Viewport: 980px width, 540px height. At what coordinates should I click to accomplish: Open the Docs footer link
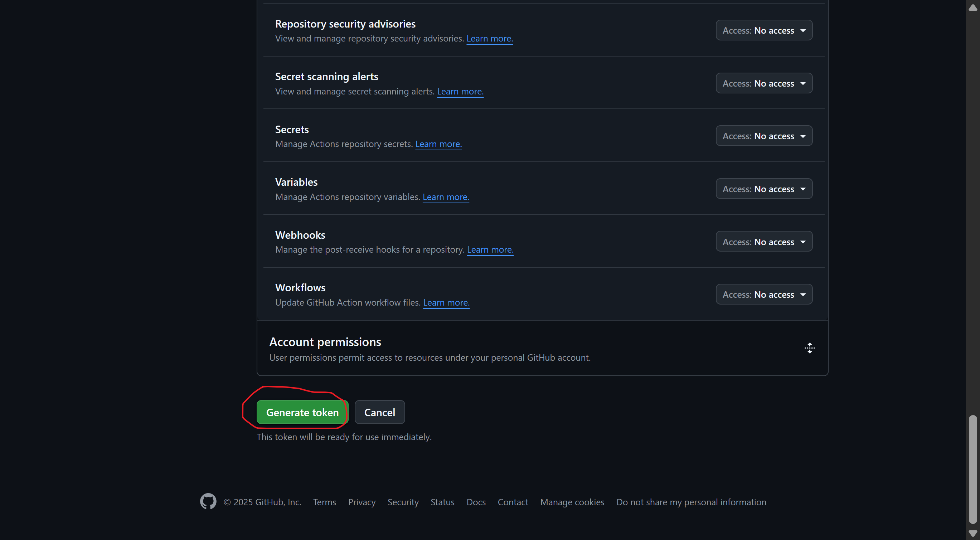point(476,502)
